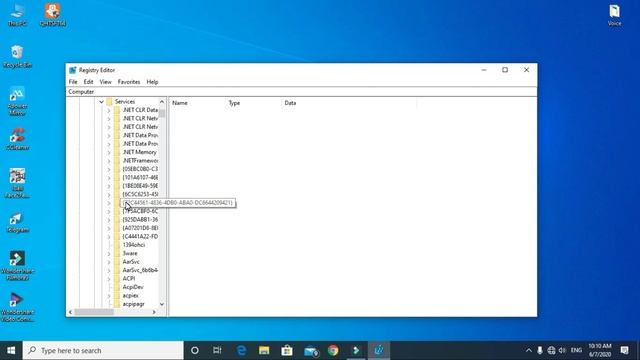Select the Voice desktop icon
640x360 pixels.
[x=614, y=15]
